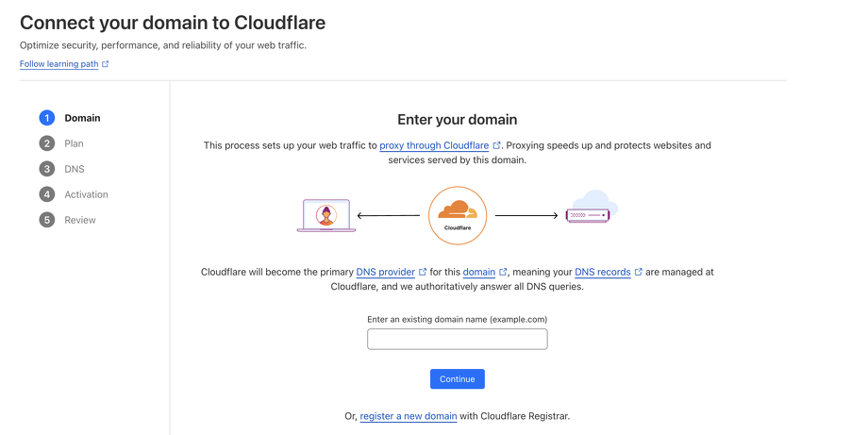Click the origin server cloud icon

point(590,209)
